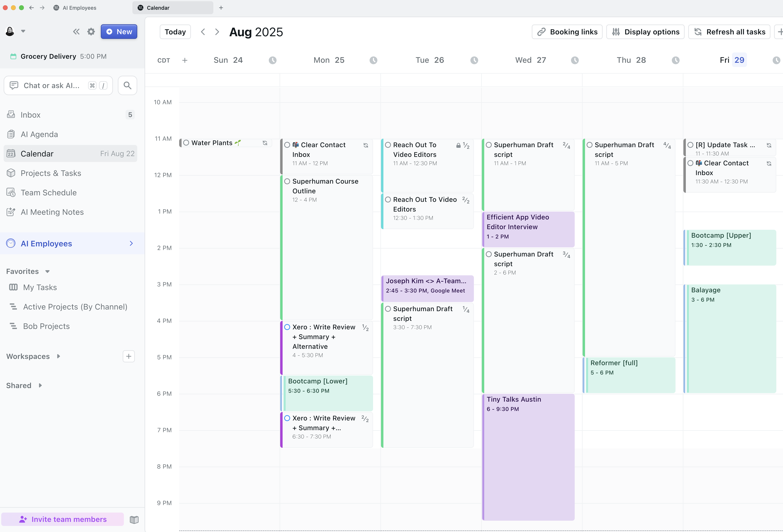Open the settings gear in the sidebar
The width and height of the screenshot is (783, 532).
coord(91,31)
